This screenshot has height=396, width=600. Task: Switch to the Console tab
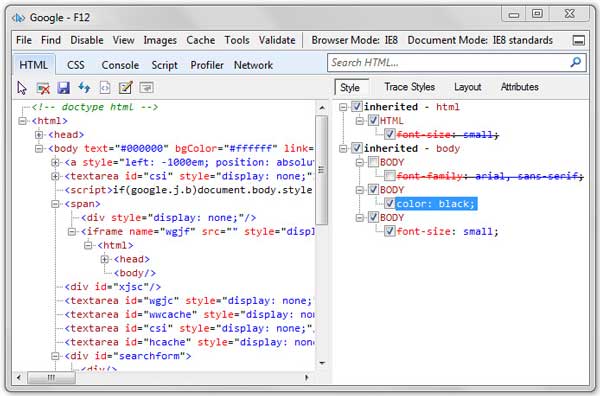(120, 65)
